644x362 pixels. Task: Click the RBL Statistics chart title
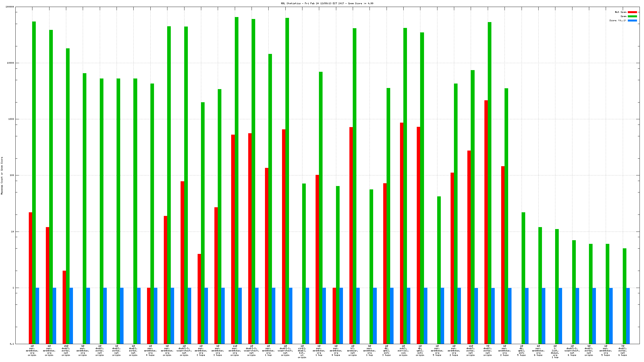pyautogui.click(x=327, y=4)
